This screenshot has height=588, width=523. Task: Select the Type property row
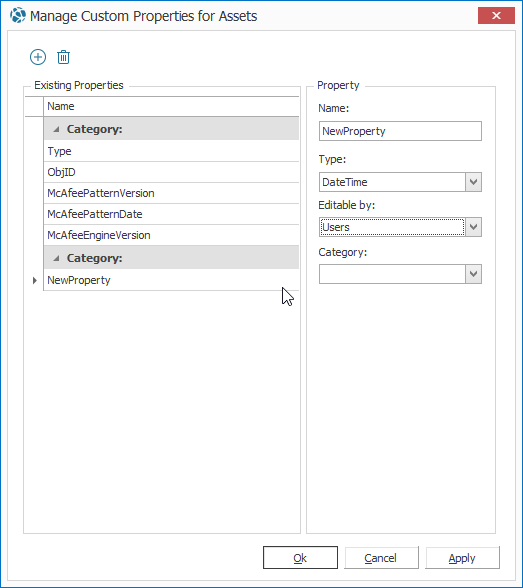tap(171, 151)
